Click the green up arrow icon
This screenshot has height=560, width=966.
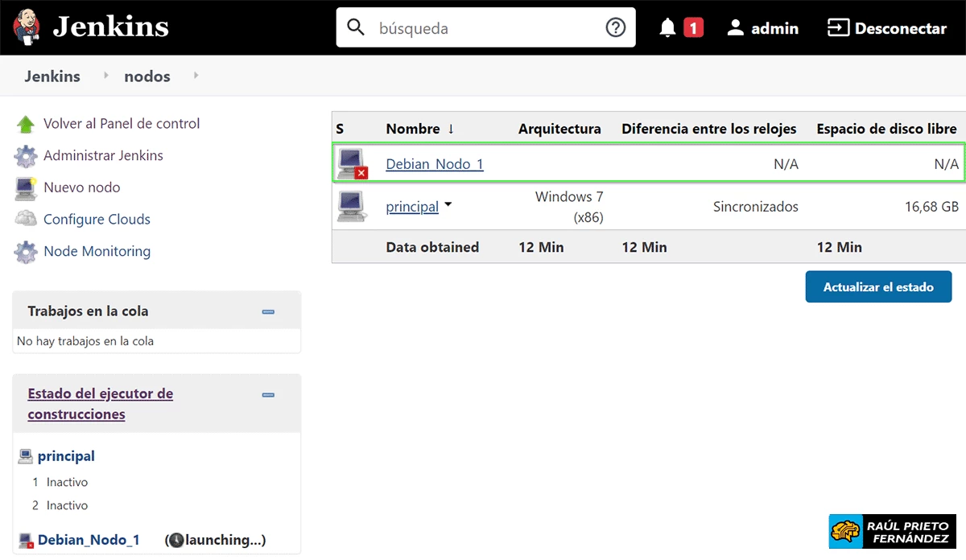26,124
